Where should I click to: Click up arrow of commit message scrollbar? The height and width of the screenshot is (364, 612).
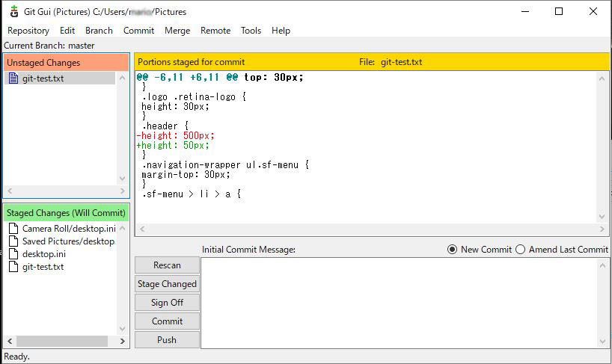(x=602, y=266)
